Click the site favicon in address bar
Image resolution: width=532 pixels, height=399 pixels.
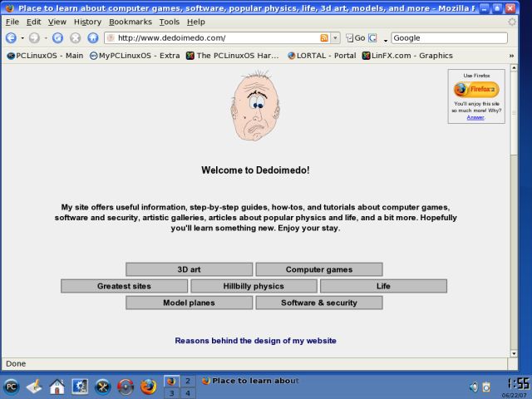(x=111, y=38)
